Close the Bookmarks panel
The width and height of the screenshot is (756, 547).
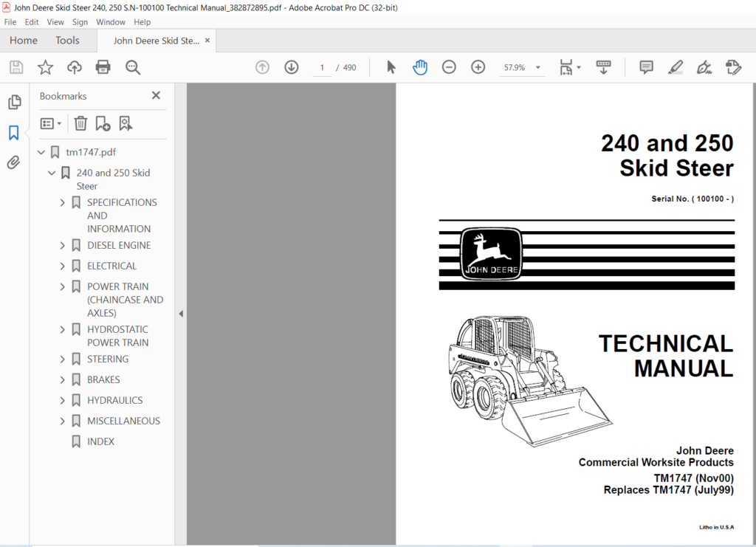156,95
